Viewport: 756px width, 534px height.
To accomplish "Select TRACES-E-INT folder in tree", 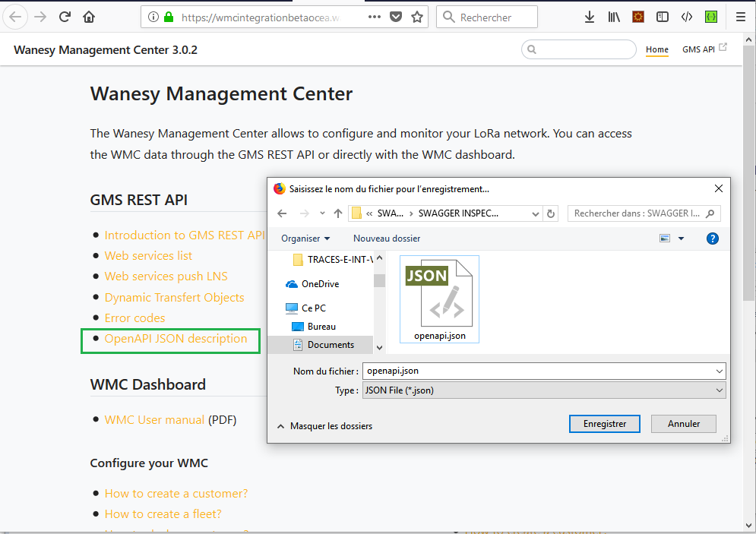I will (333, 259).
